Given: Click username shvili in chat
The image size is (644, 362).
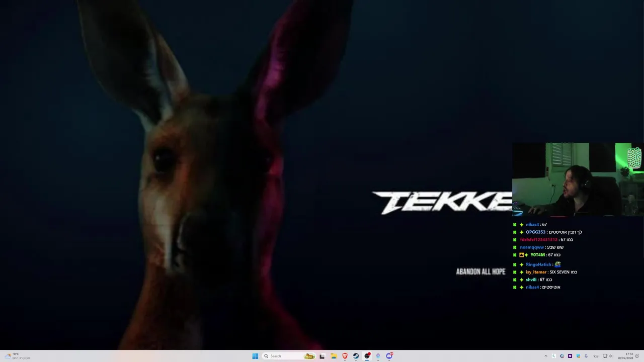Looking at the screenshot, I should (531, 280).
